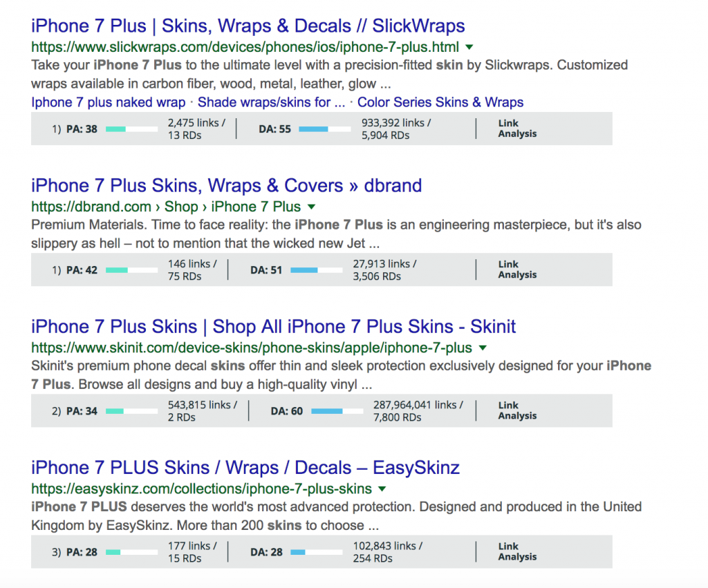This screenshot has height=588, width=708.
Task: Open Link Analysis for the dbrand result
Action: (x=516, y=269)
